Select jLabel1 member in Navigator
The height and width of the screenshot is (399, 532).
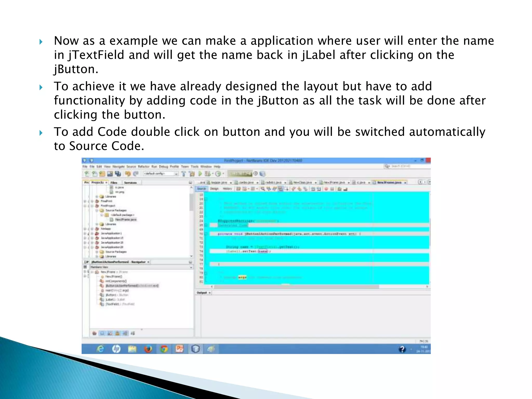pos(115,300)
